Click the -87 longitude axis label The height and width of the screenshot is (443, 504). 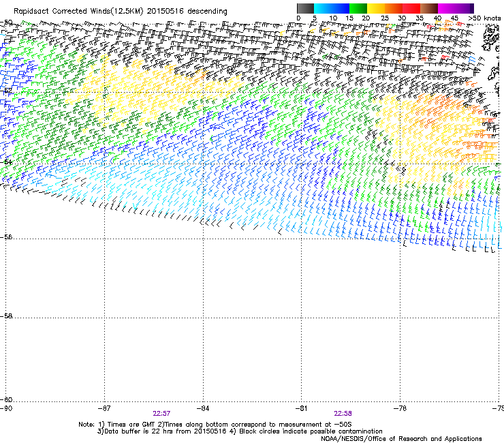click(104, 408)
